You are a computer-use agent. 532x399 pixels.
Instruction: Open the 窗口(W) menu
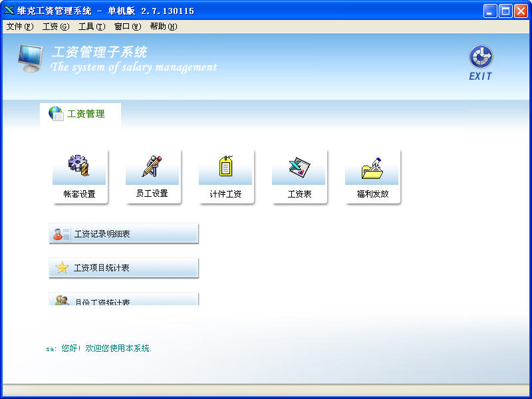coord(128,27)
